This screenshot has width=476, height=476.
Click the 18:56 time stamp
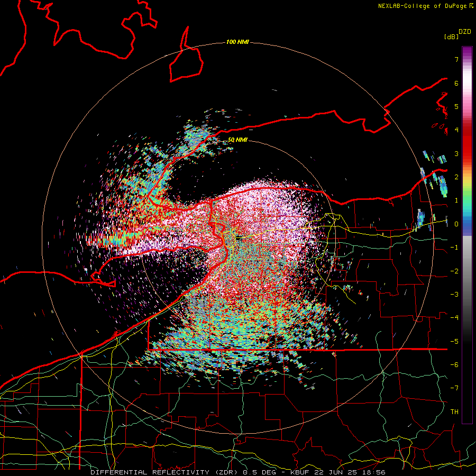point(374,472)
